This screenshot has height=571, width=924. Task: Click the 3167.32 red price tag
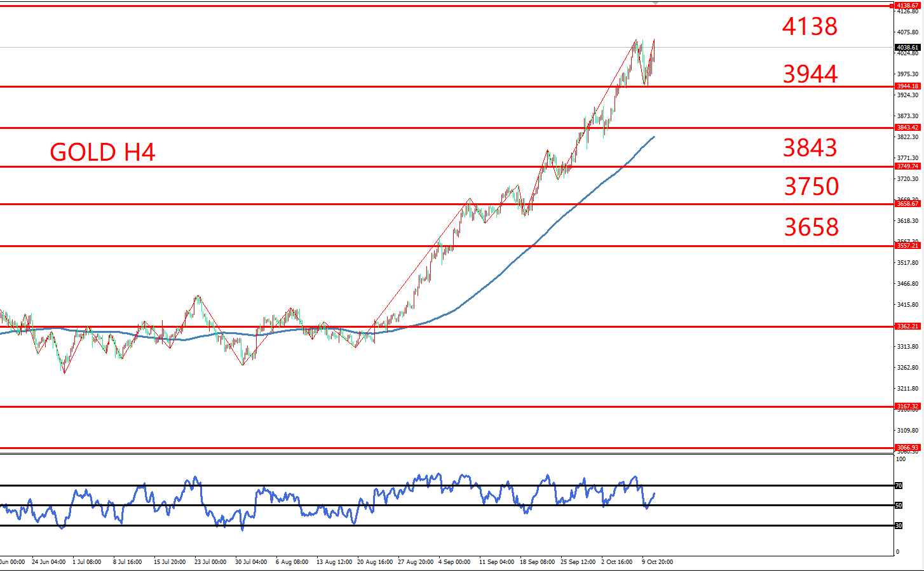[907, 406]
